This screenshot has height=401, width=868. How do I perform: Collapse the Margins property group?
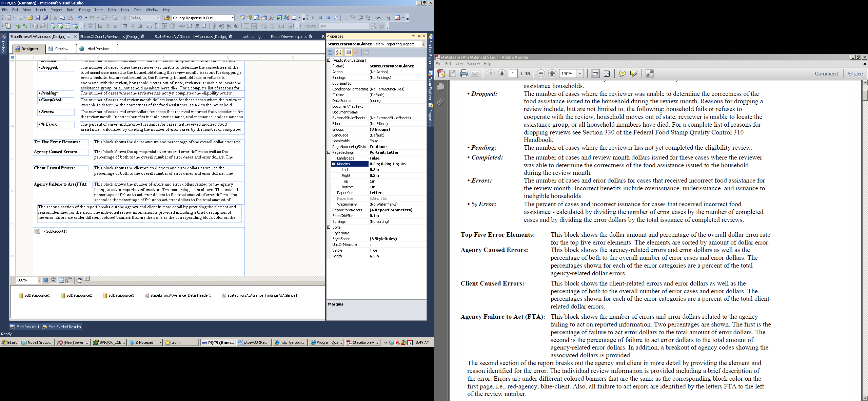[333, 164]
